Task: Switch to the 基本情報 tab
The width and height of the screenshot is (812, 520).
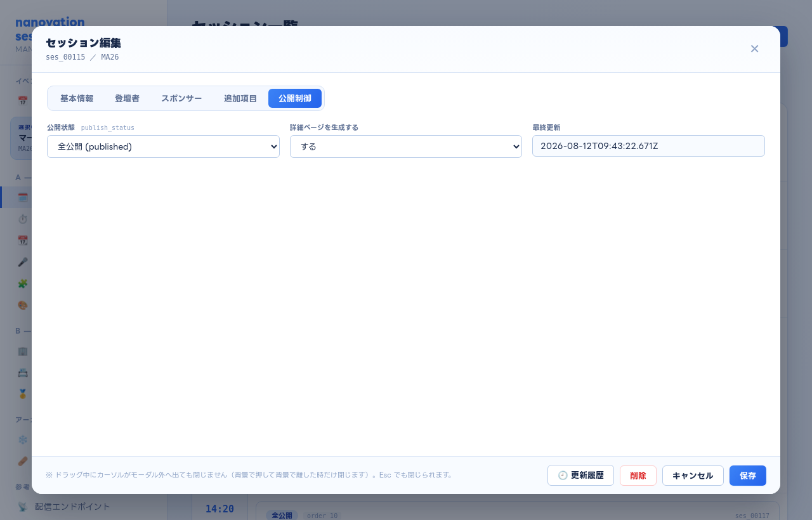Action: (x=77, y=98)
